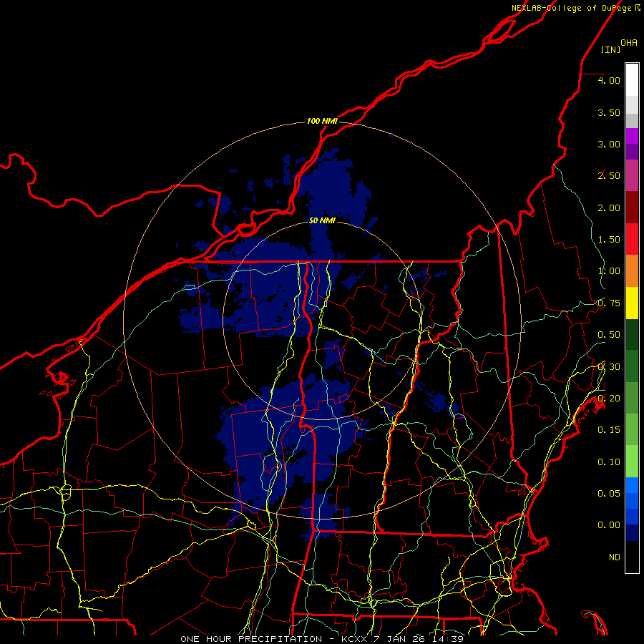Pick the orange swatch beside 1.00
This screenshot has width=644, height=644.
[632, 270]
